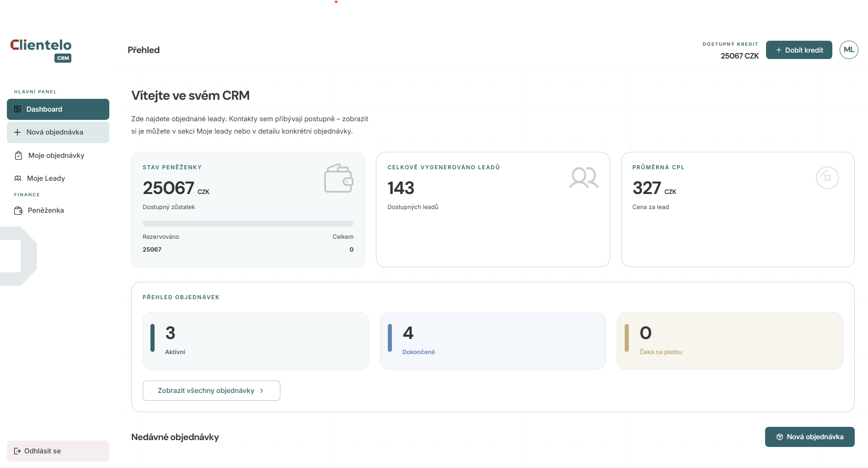868x468 pixels.
Task: Expand Zobrazit všechny objednávky via chevron arrow
Action: pos(262,391)
